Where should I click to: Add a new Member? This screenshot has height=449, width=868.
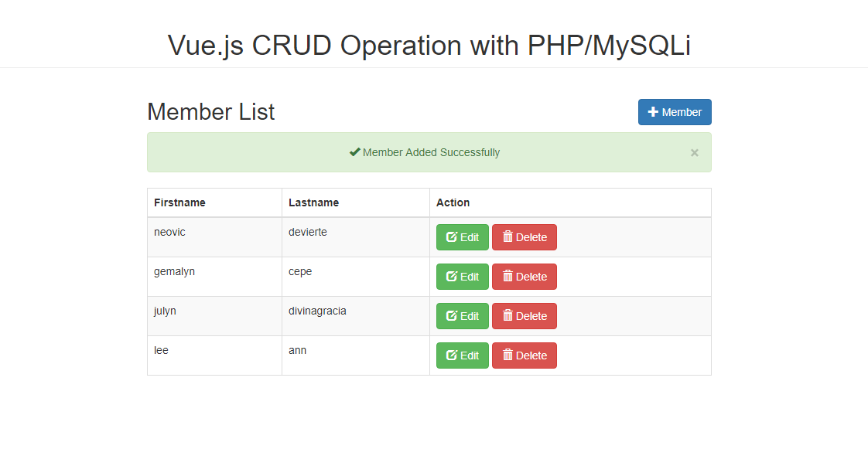click(675, 112)
